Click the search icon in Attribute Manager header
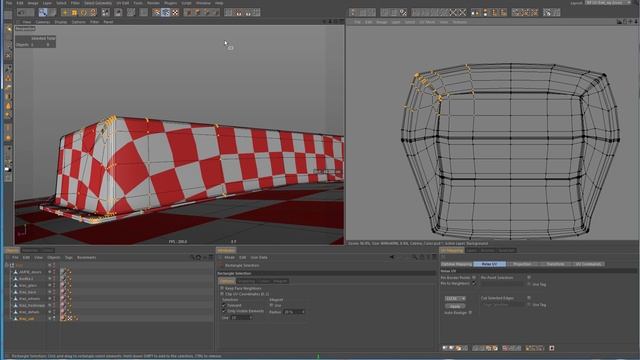Viewport: 640px width, 360px height. [414, 257]
